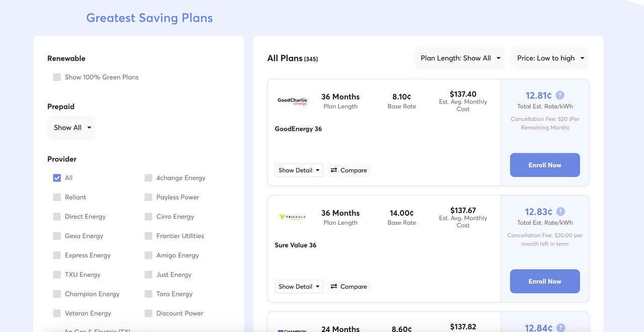Click the $137.67 monthly cost value

[463, 210]
